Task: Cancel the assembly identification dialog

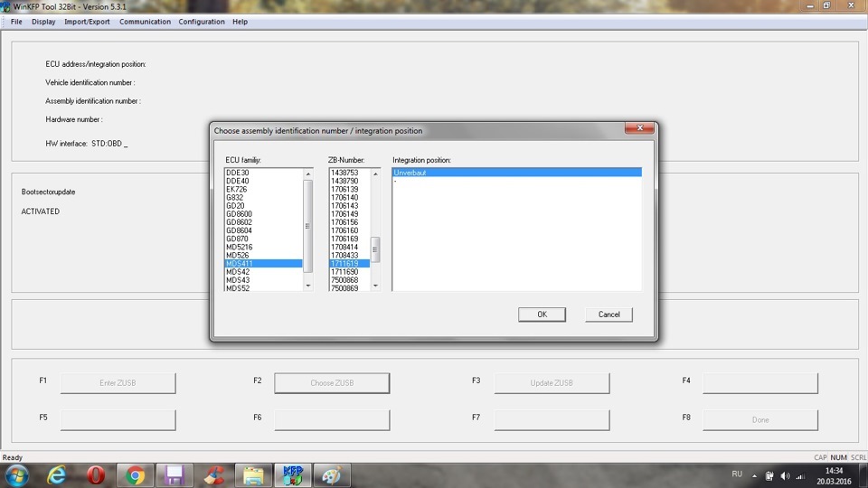Action: (x=609, y=314)
